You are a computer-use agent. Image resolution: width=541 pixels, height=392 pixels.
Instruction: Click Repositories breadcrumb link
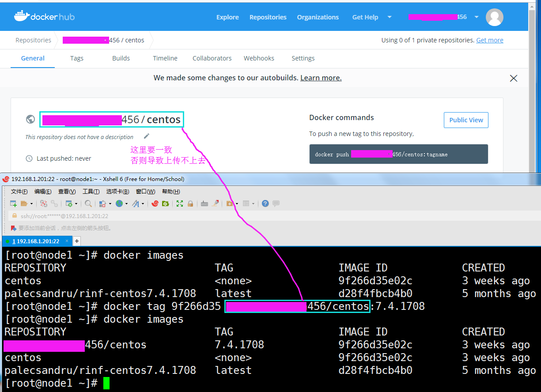coord(33,40)
